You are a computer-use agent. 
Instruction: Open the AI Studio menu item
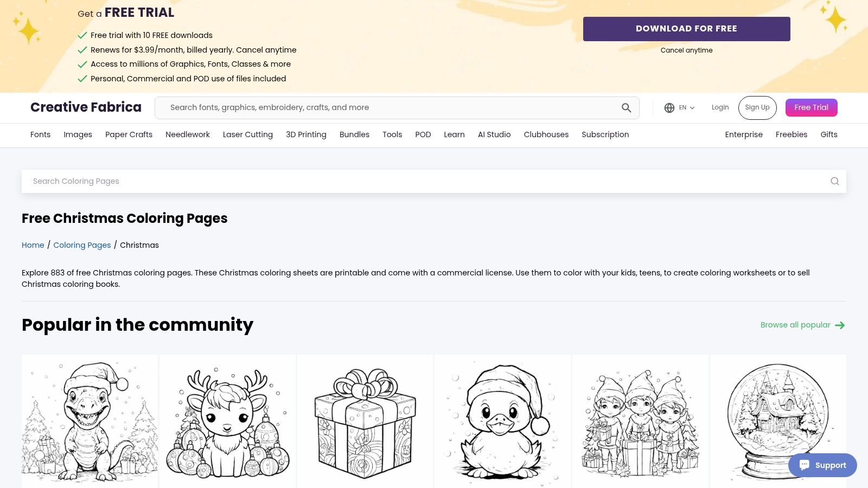point(494,134)
